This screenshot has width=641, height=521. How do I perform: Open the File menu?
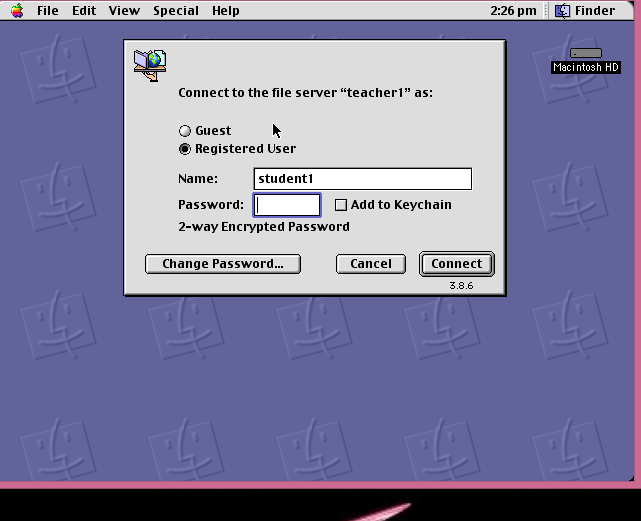pos(47,11)
